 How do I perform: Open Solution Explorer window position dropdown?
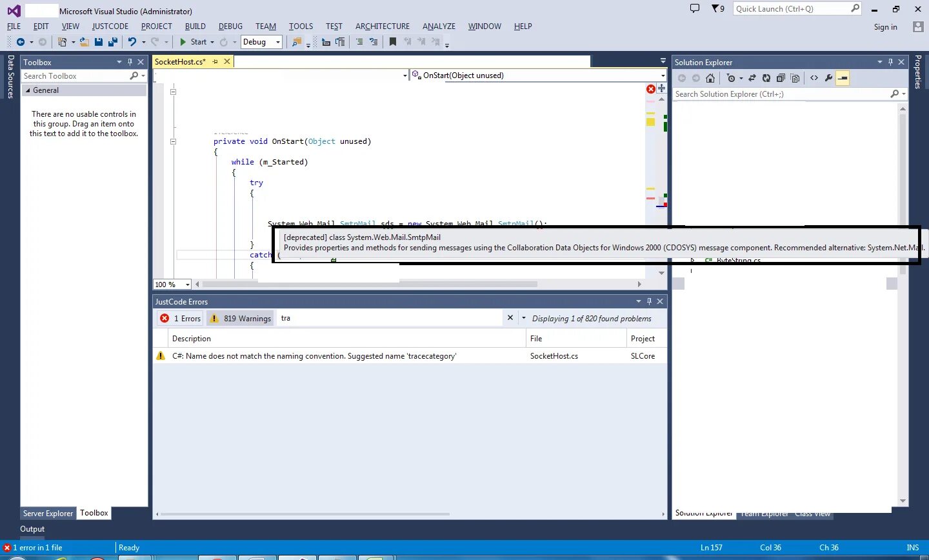click(879, 62)
